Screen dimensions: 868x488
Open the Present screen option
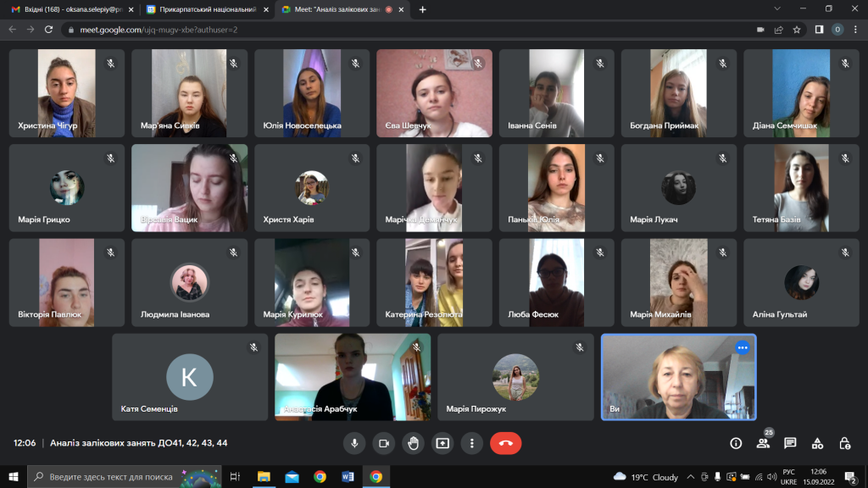pos(442,443)
